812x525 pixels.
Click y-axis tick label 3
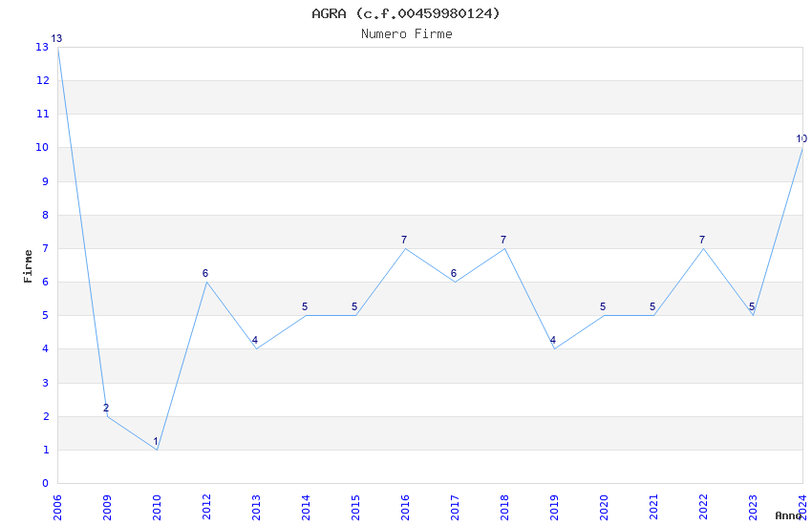click(46, 383)
